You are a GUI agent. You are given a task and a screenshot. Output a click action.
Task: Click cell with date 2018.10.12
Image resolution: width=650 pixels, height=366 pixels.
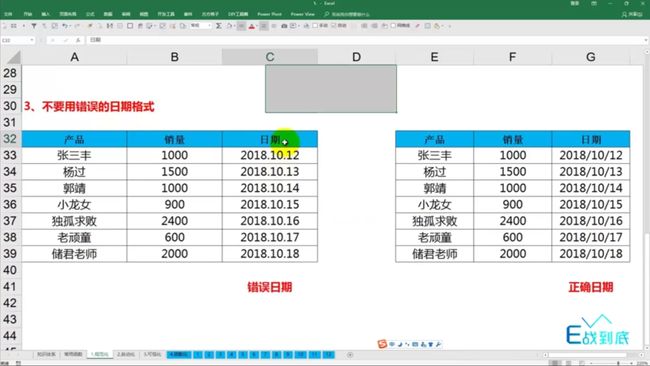point(270,155)
